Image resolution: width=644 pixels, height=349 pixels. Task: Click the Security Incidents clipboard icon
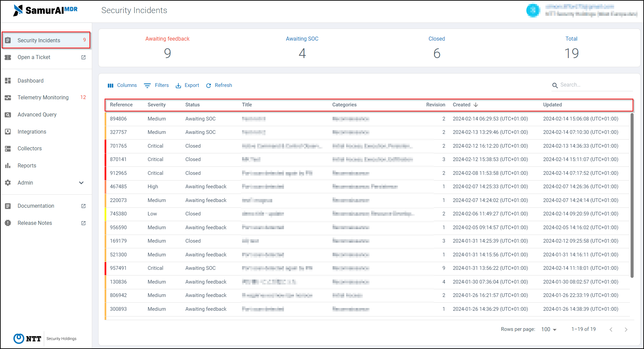pyautogui.click(x=8, y=40)
